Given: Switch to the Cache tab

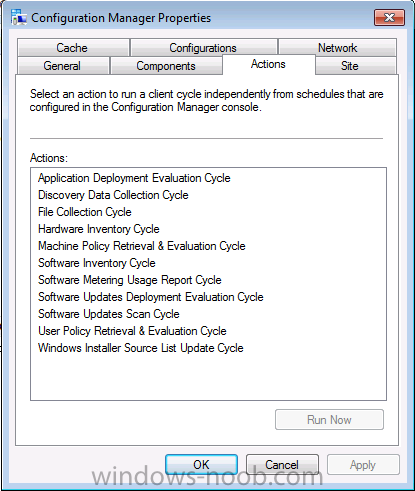Looking at the screenshot, I should click(x=73, y=47).
